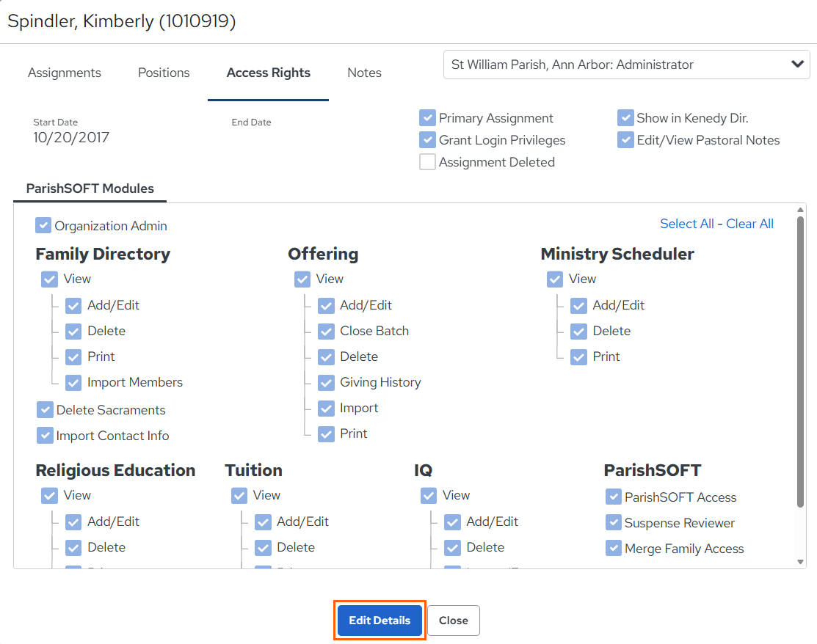Image resolution: width=817 pixels, height=644 pixels.
Task: Toggle Family Directory Delete checkbox
Action: pos(73,331)
